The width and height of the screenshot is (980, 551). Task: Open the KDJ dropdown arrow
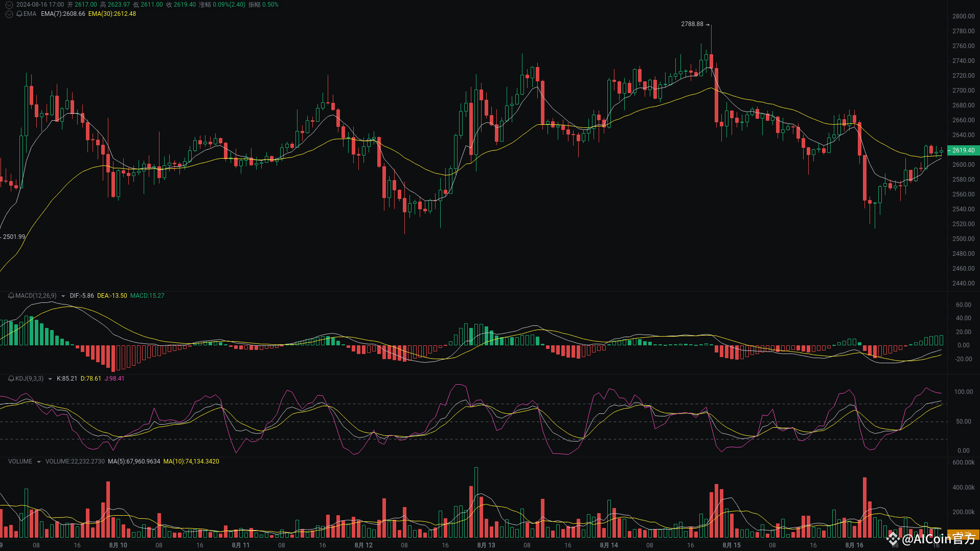[x=50, y=379]
